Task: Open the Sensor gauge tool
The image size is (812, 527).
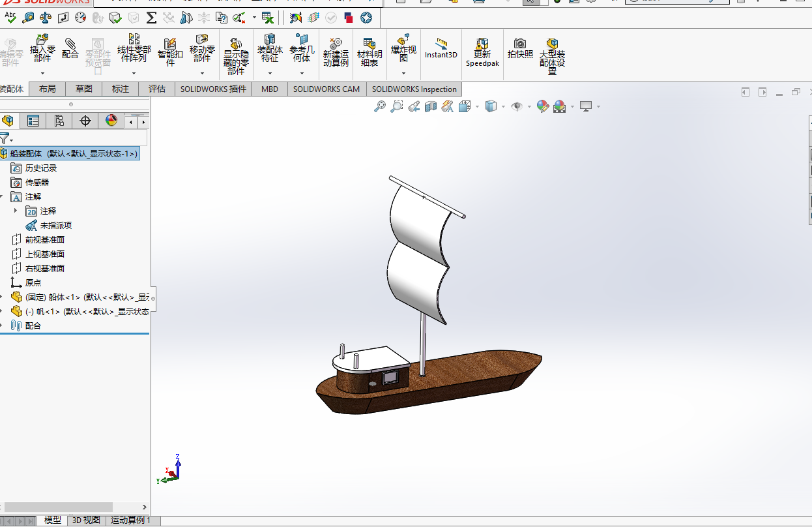Action: click(81, 18)
